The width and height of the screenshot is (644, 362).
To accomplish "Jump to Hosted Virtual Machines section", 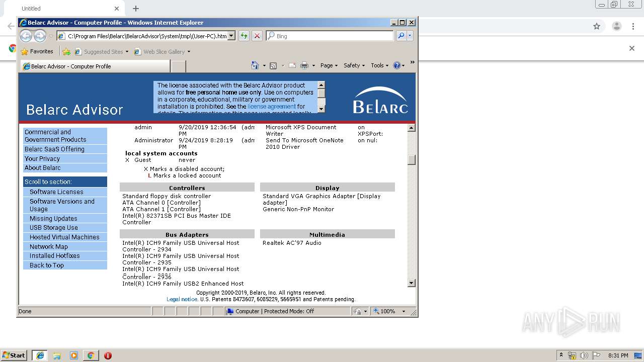I will [x=65, y=237].
